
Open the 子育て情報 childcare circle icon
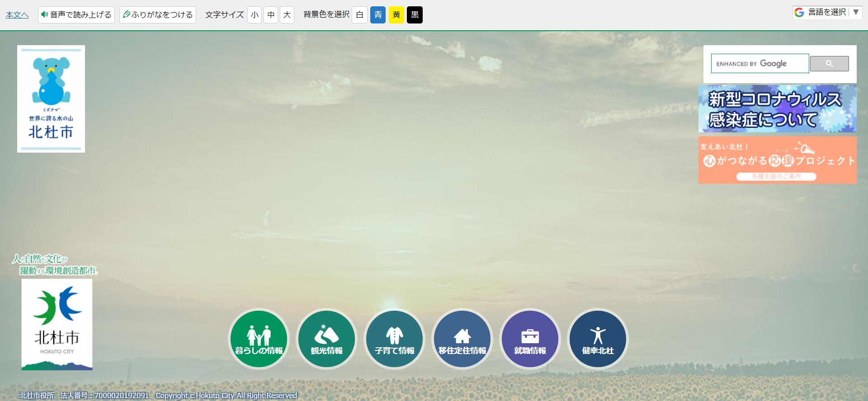(394, 339)
